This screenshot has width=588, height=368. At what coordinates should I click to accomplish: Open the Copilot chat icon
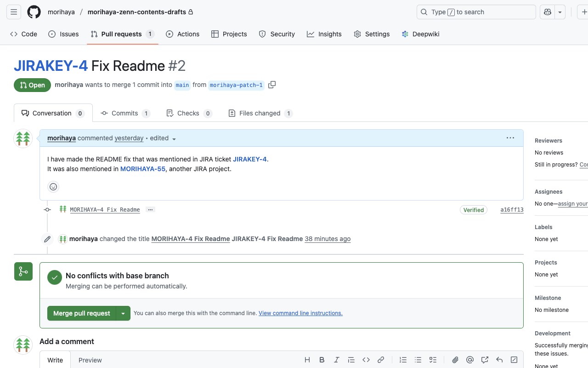tap(548, 12)
